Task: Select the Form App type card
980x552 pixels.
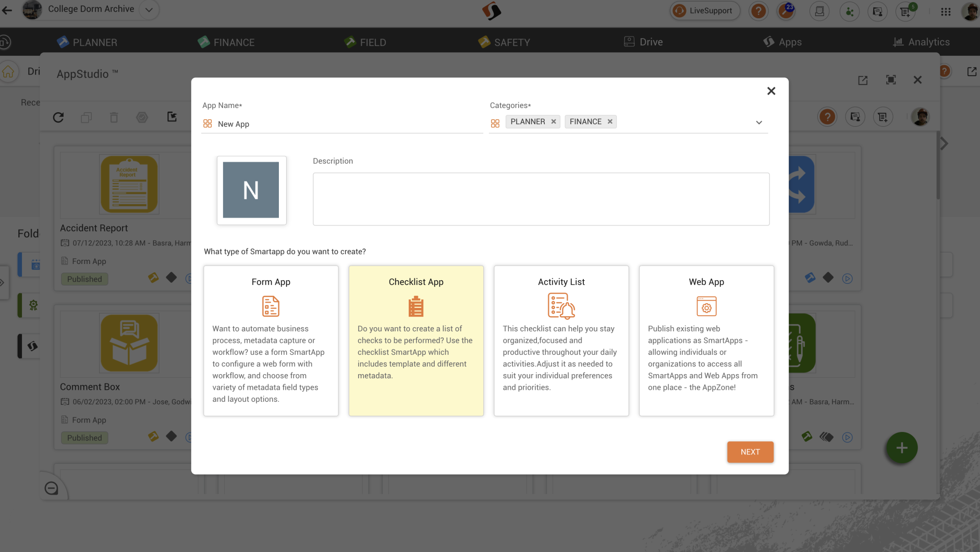Action: pos(271,341)
